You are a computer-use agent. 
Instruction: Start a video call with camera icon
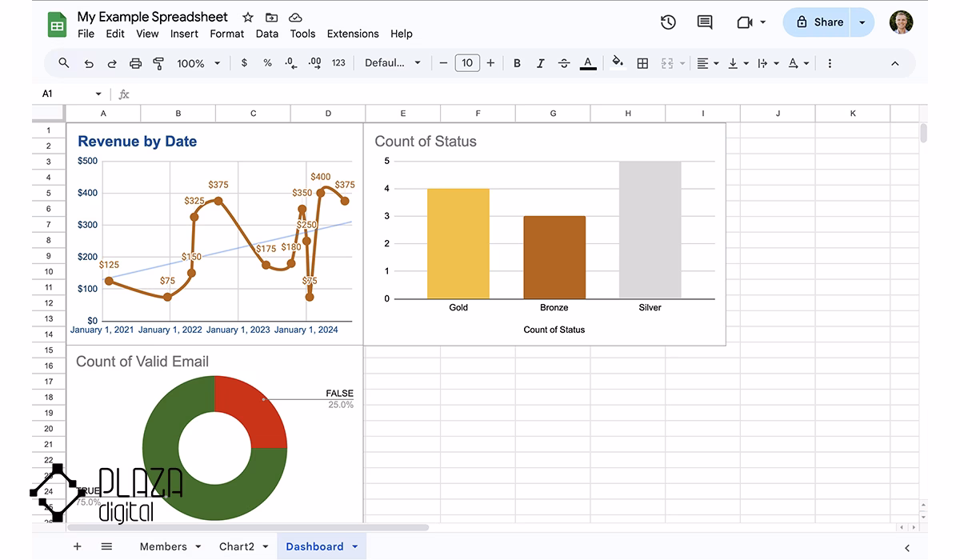pyautogui.click(x=745, y=22)
